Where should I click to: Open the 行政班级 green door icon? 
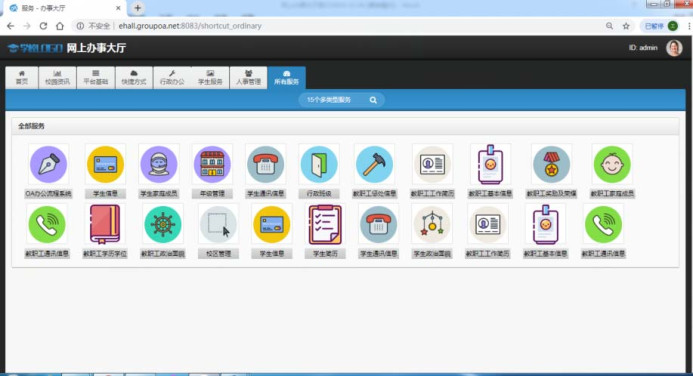pos(319,164)
